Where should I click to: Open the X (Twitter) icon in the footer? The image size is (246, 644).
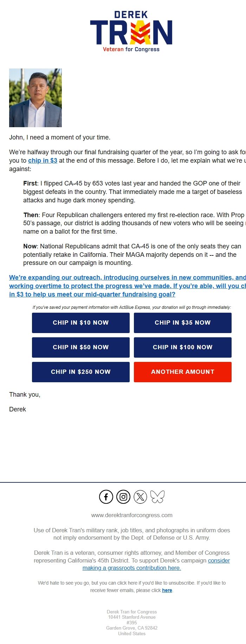[x=140, y=497]
